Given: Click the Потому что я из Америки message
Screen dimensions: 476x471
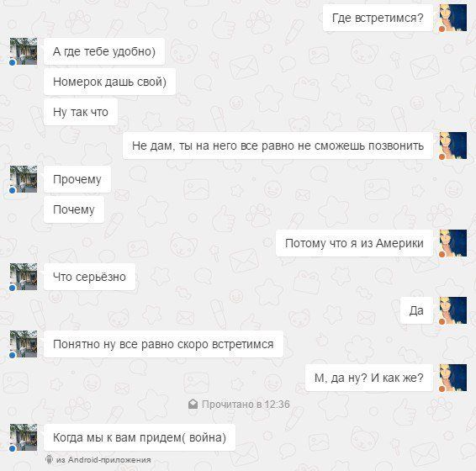Looking at the screenshot, I should click(354, 243).
